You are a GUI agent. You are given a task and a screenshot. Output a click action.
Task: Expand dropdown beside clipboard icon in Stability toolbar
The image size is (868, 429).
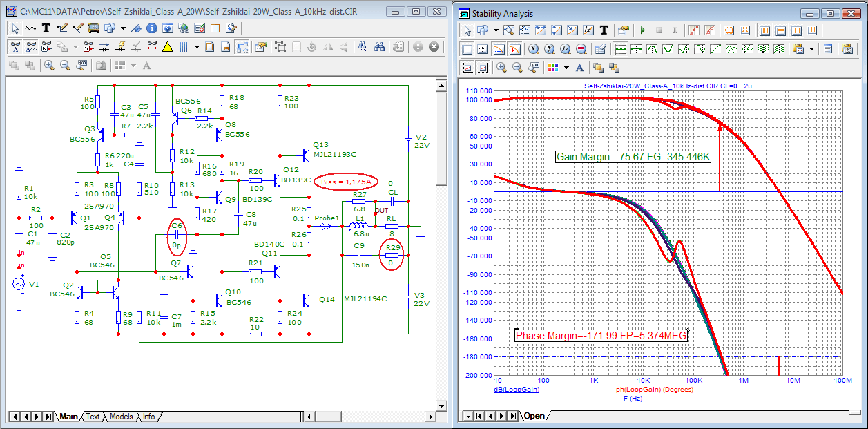[811, 49]
